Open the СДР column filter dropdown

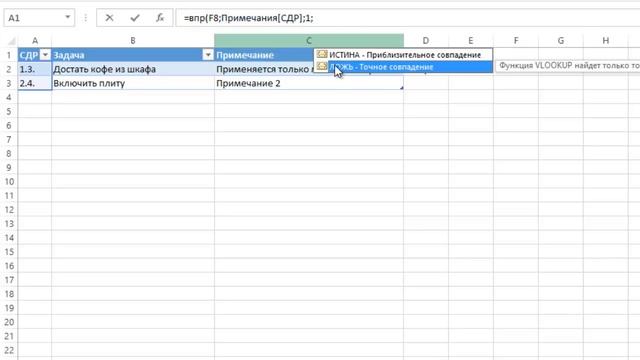click(45, 55)
